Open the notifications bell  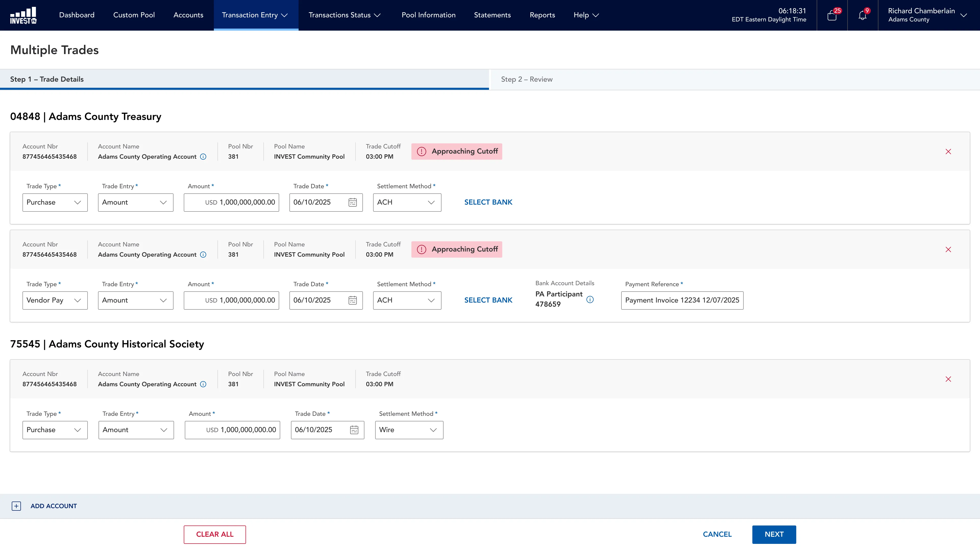click(862, 15)
